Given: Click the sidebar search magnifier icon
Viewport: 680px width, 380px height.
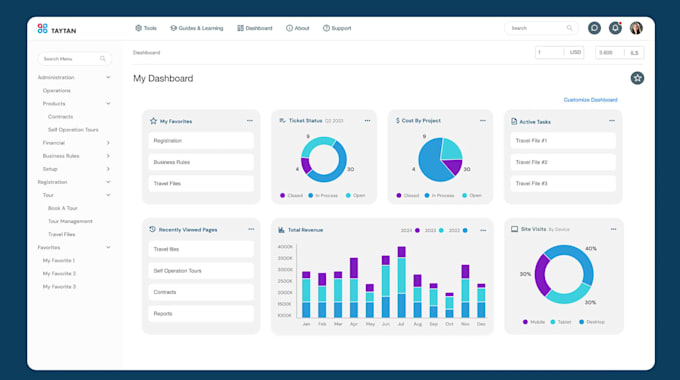Looking at the screenshot, I should 103,59.
